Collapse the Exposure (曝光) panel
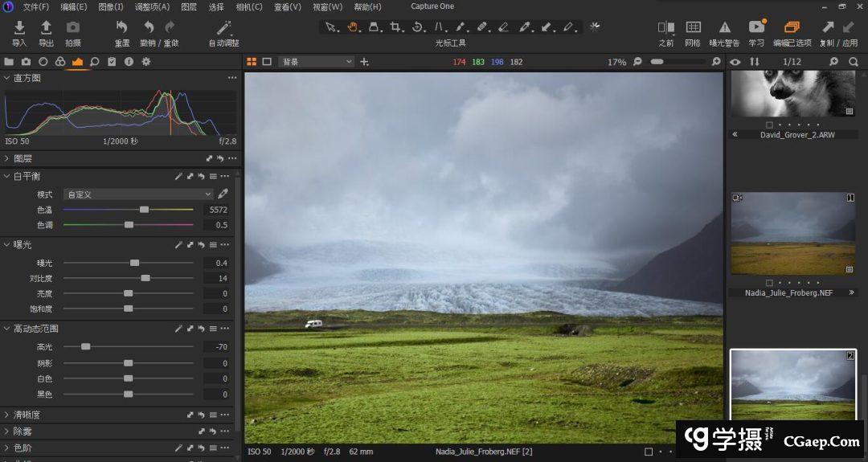This screenshot has height=462, width=868. [x=7, y=244]
